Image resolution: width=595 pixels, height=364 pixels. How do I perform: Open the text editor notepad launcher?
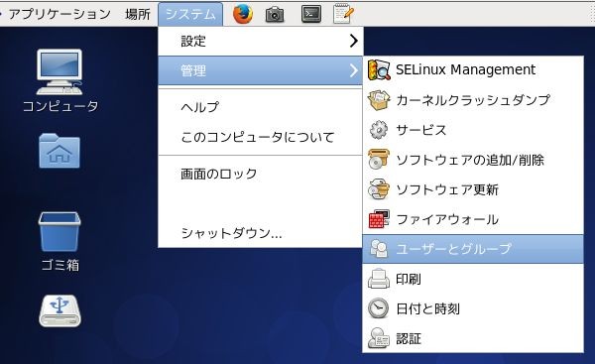[343, 14]
